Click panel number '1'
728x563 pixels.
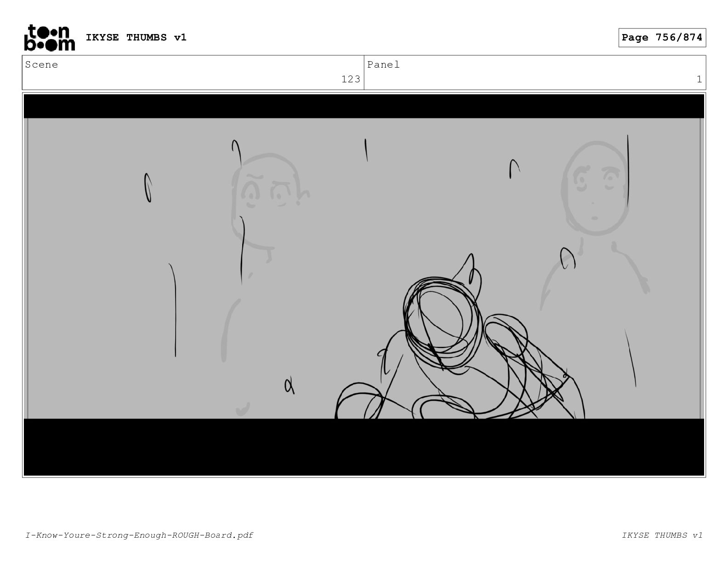(x=700, y=79)
